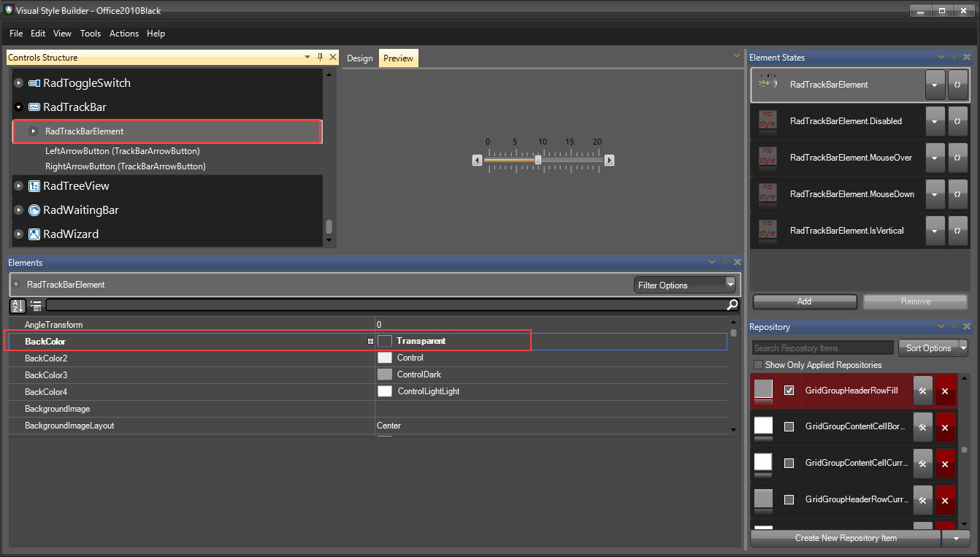Viewport: 980px width, 557px height.
Task: Check the GridGroupContentCellCurr... checkbox
Action: (789, 463)
